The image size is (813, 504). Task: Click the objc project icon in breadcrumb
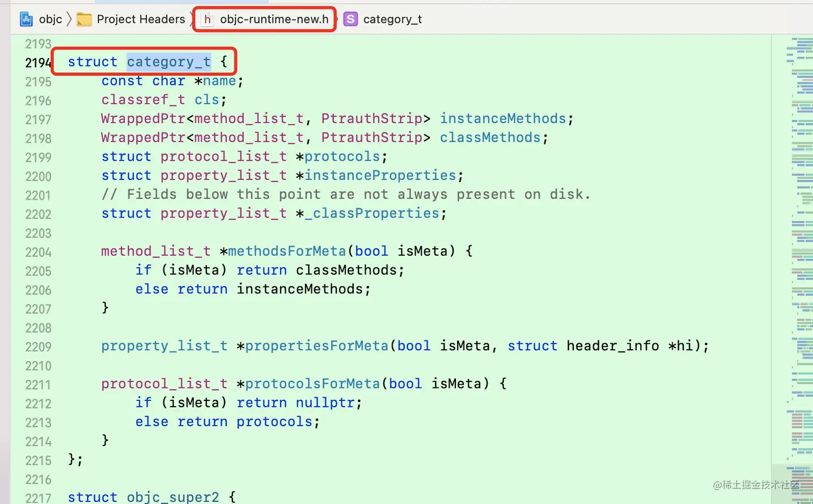click(x=26, y=19)
